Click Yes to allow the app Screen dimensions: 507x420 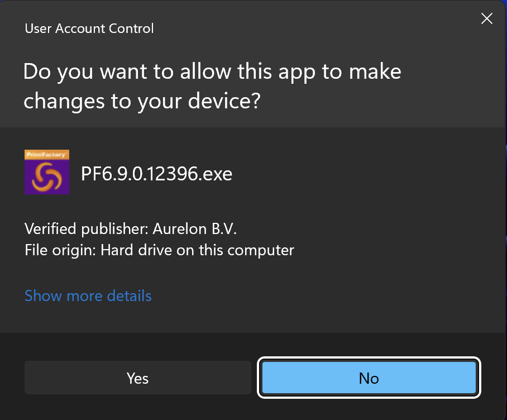[137, 378]
